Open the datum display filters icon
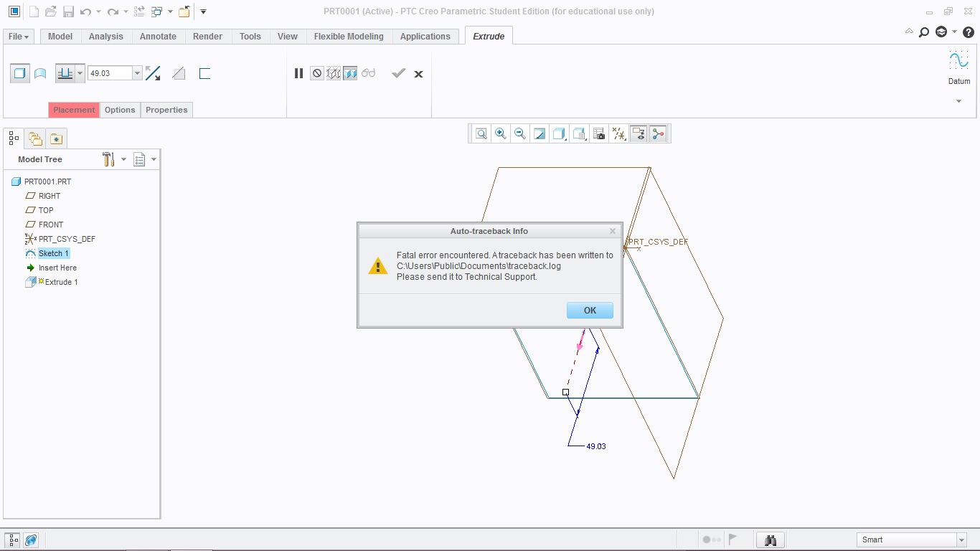Image resolution: width=980 pixels, height=551 pixels. pos(618,133)
